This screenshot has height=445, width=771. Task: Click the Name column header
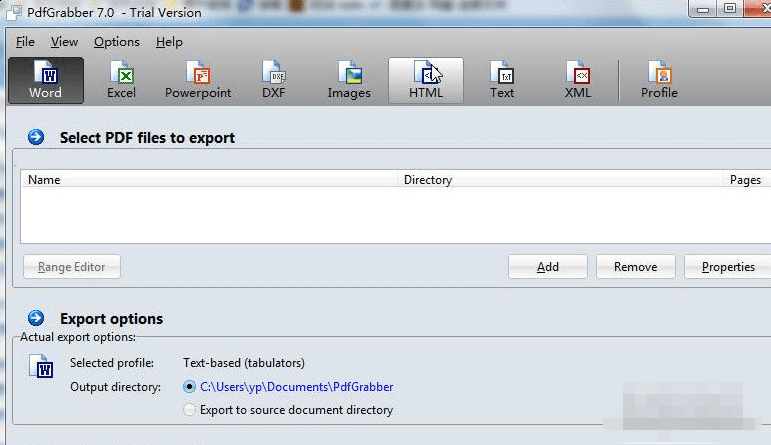[x=209, y=179]
